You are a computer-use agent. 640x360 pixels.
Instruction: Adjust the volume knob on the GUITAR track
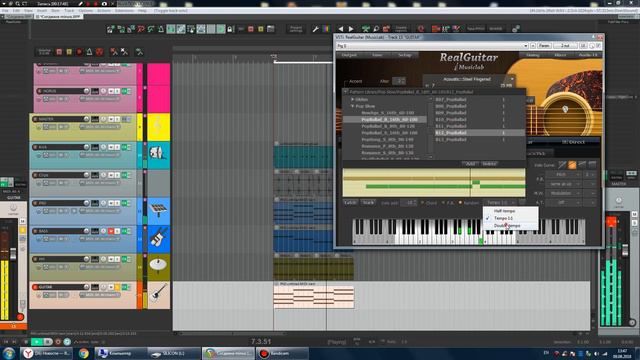pyautogui.click(x=87, y=287)
